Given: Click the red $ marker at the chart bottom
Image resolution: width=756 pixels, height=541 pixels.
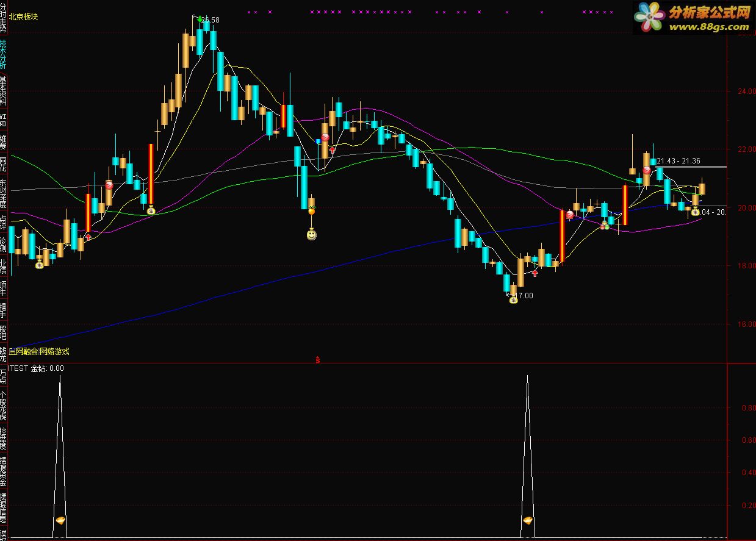Looking at the screenshot, I should tap(317, 360).
